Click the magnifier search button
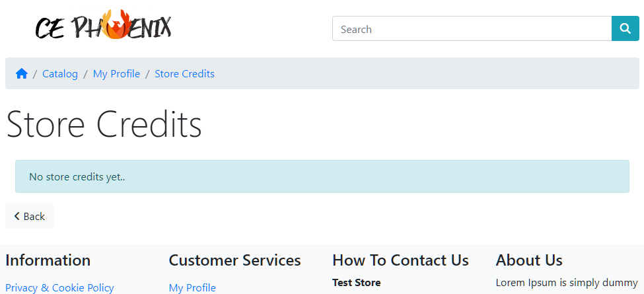644x294 pixels. pos(625,28)
